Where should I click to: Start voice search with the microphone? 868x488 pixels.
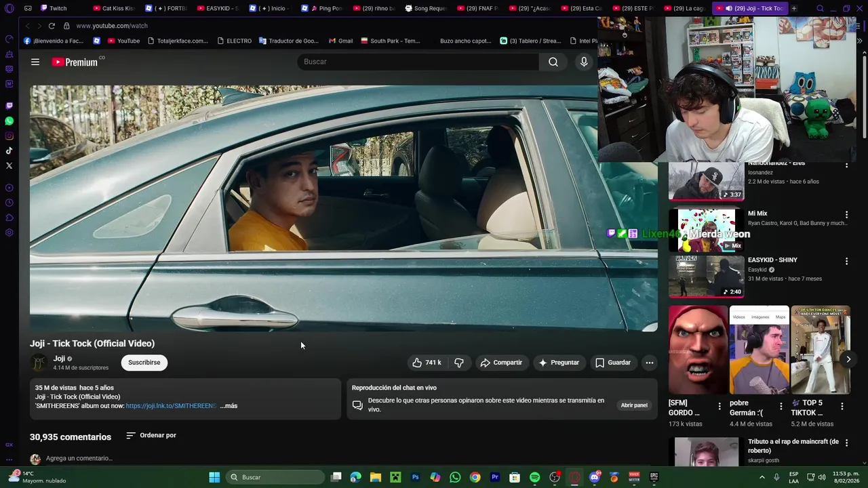(584, 62)
